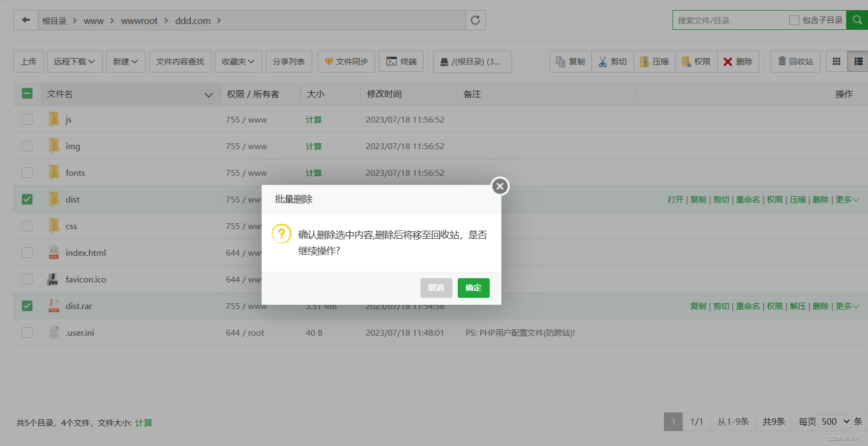Check the img folder checkbox
Image resolution: width=868 pixels, height=446 pixels.
(27, 146)
